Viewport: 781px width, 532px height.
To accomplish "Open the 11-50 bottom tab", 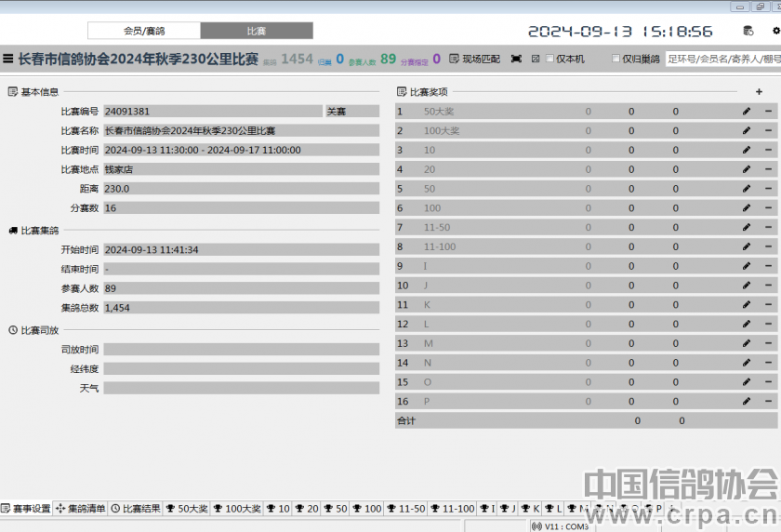I will (406, 509).
